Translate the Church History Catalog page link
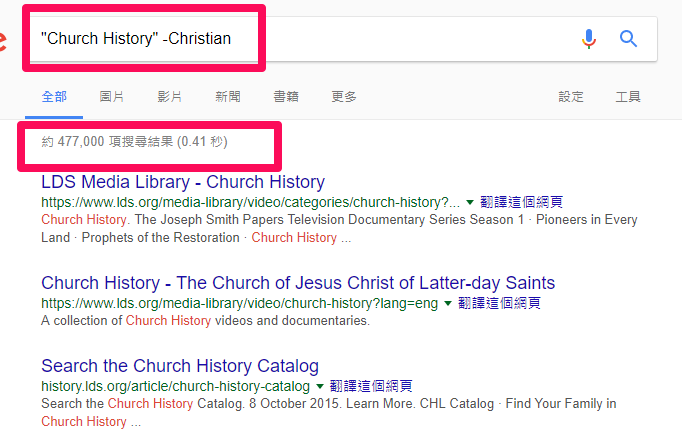The image size is (682, 445). pos(371,386)
